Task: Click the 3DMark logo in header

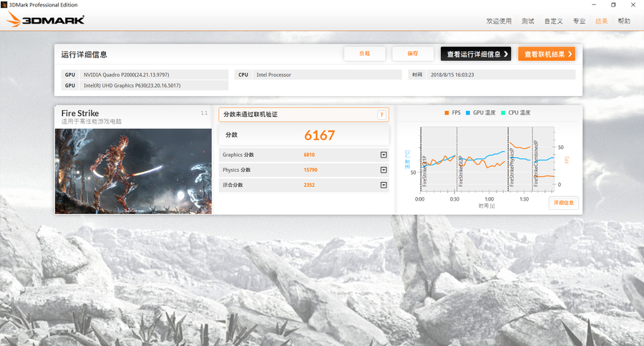Action: (x=46, y=20)
